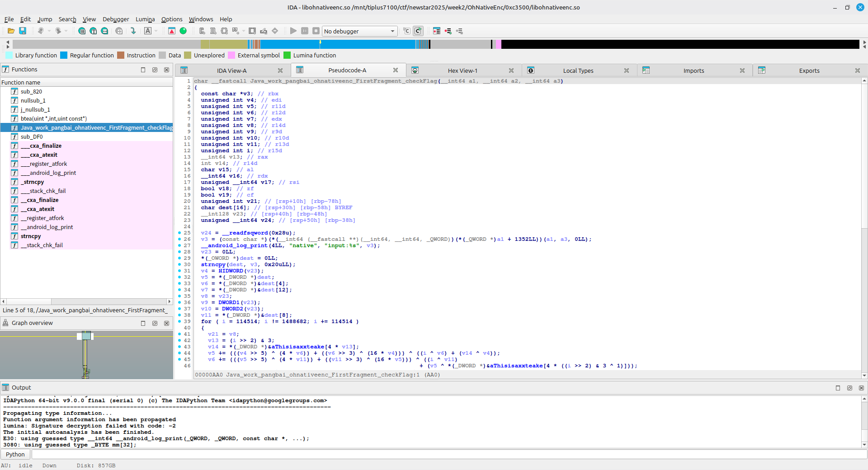Start process with the play button
The width and height of the screenshot is (868, 470).
(293, 31)
